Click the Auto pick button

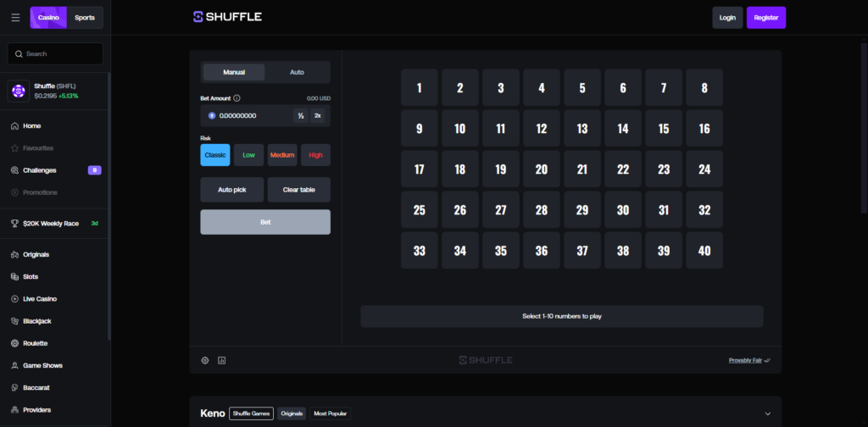pos(232,190)
